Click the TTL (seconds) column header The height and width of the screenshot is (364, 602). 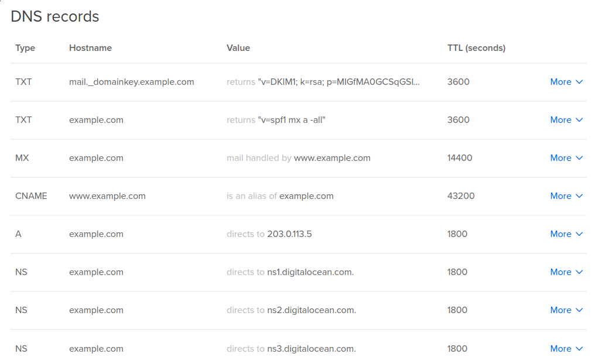coord(476,48)
